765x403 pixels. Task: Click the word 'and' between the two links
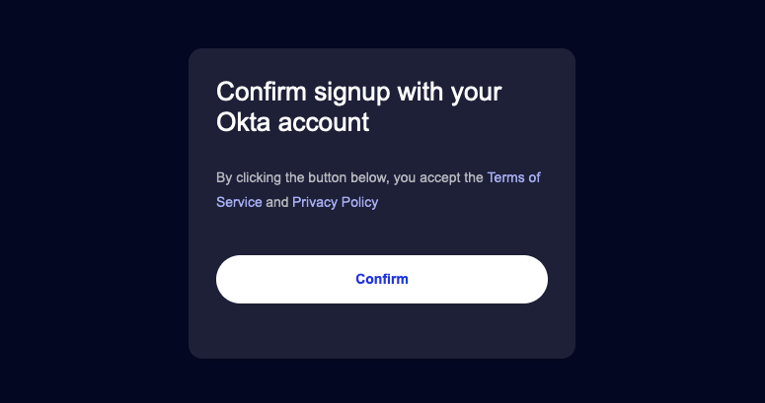(x=277, y=202)
